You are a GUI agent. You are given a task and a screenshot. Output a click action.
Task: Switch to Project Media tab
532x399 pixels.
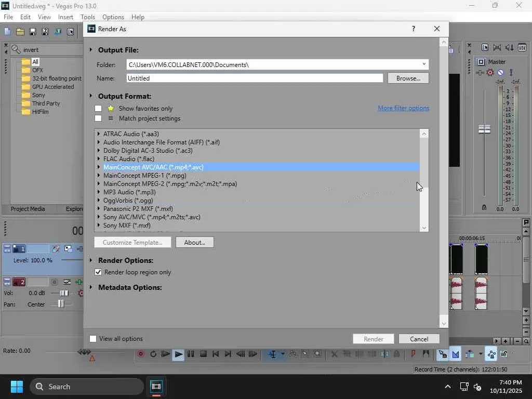pyautogui.click(x=28, y=209)
